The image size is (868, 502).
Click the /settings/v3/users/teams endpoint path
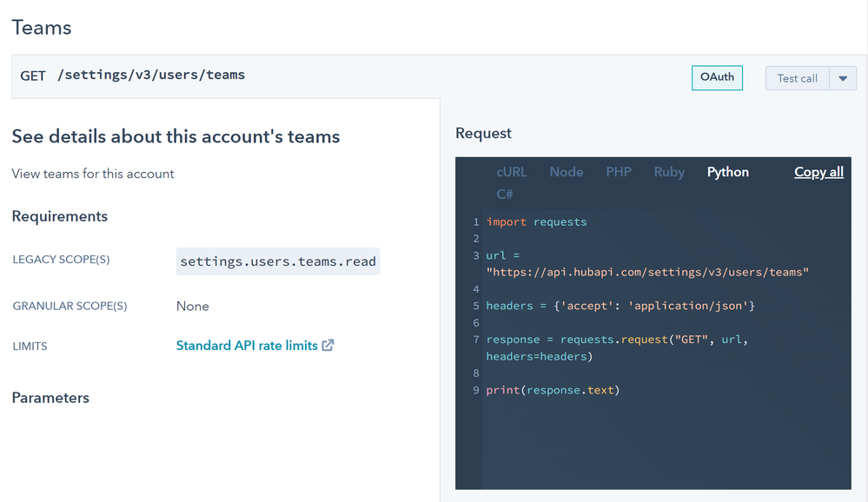(x=151, y=76)
